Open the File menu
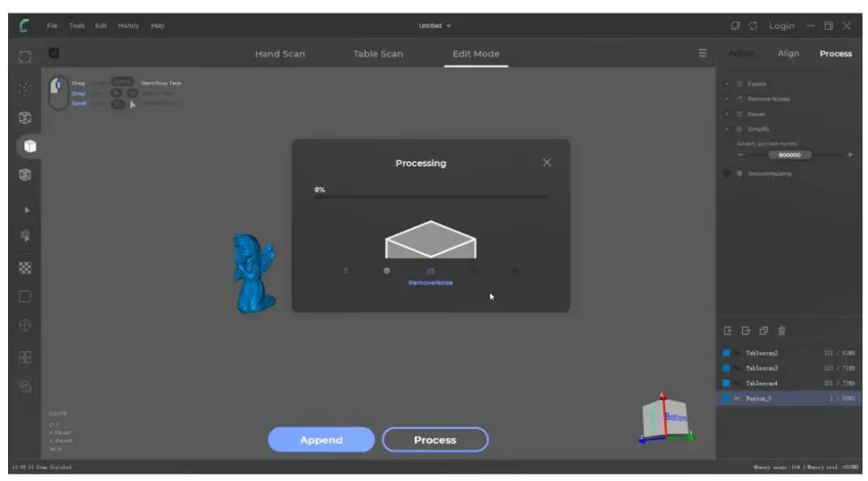Screen dimensions: 868x481 52,26
